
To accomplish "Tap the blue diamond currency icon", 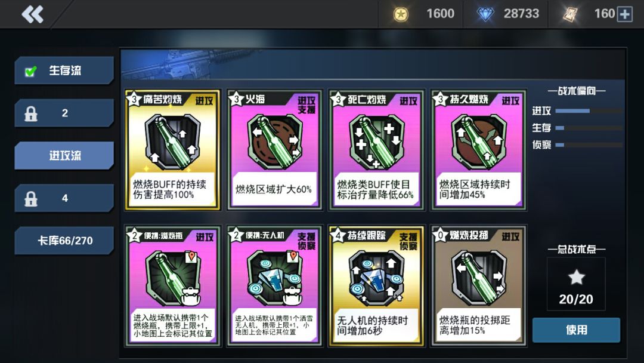I will pos(485,14).
